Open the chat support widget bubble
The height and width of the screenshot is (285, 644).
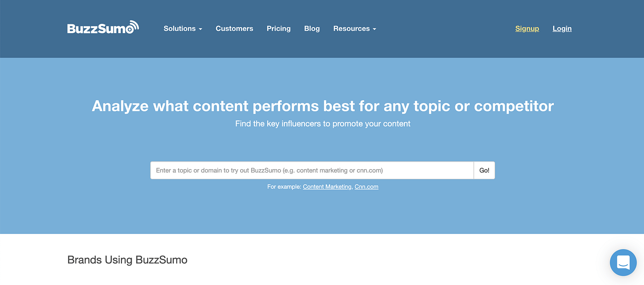pyautogui.click(x=623, y=262)
